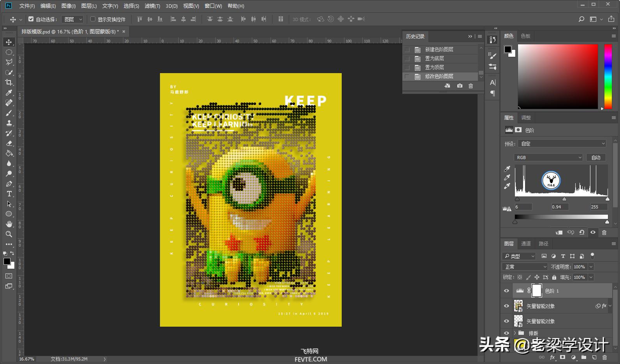Click the 自动 button in Levels
620x364 pixels.
coord(596,157)
